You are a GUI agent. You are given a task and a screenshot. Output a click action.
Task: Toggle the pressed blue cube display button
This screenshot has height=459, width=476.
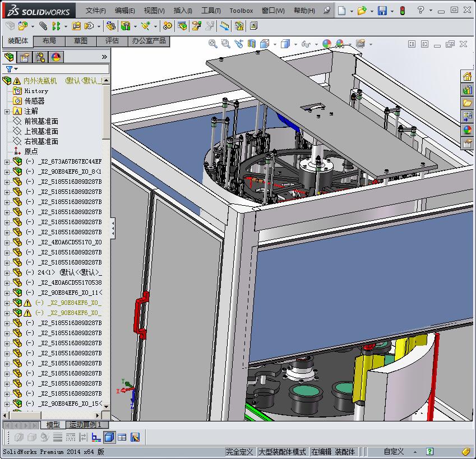(109, 437)
